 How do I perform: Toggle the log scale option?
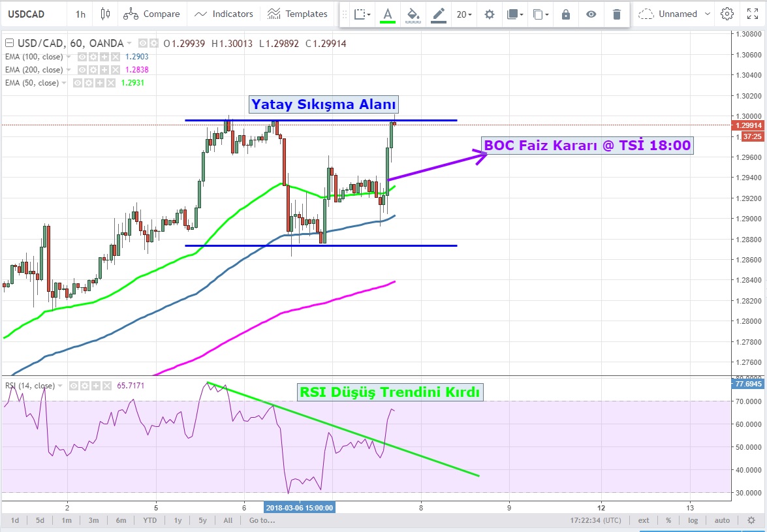coord(693,520)
